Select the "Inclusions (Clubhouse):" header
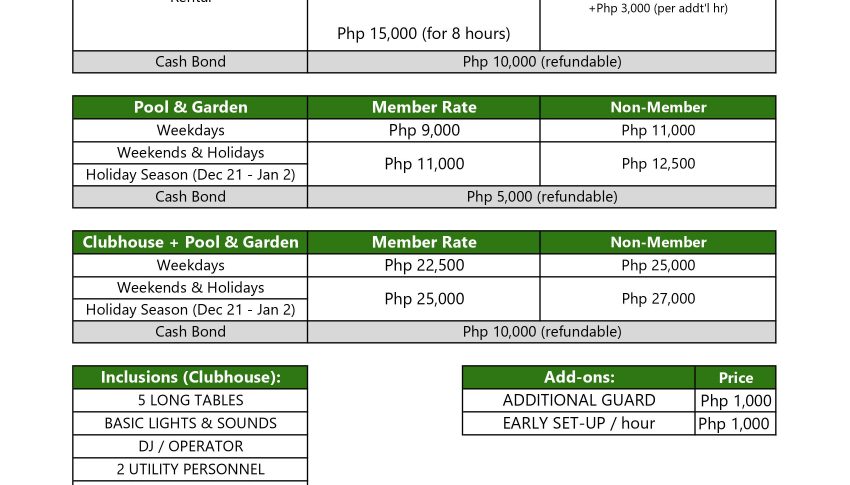850x485 pixels. point(190,377)
